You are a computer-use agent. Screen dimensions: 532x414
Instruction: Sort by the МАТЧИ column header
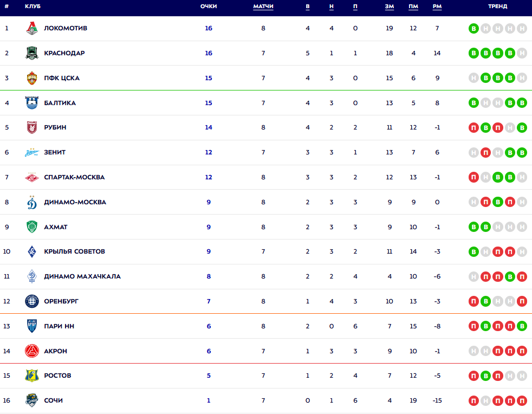tap(263, 7)
